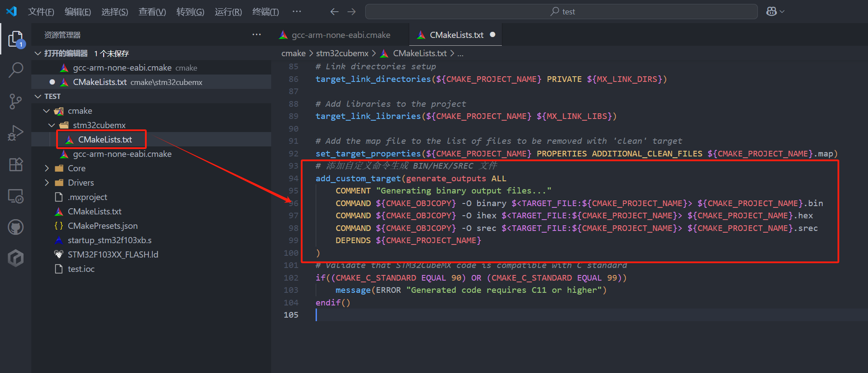Open the Search view icon

point(16,70)
